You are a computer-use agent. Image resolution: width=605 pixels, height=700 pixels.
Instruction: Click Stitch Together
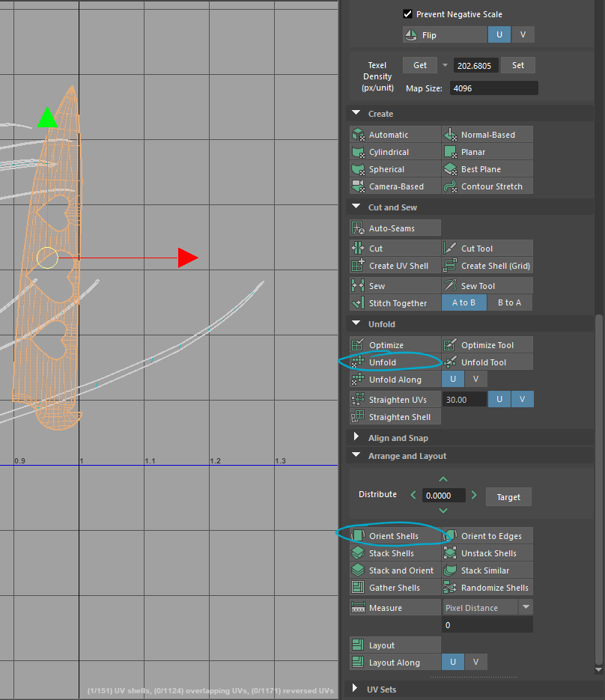click(395, 303)
